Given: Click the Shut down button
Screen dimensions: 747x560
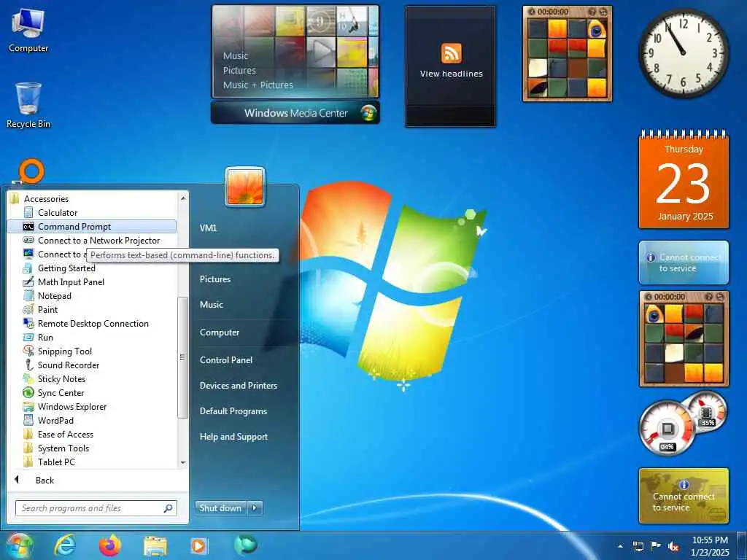Looking at the screenshot, I should point(220,508).
